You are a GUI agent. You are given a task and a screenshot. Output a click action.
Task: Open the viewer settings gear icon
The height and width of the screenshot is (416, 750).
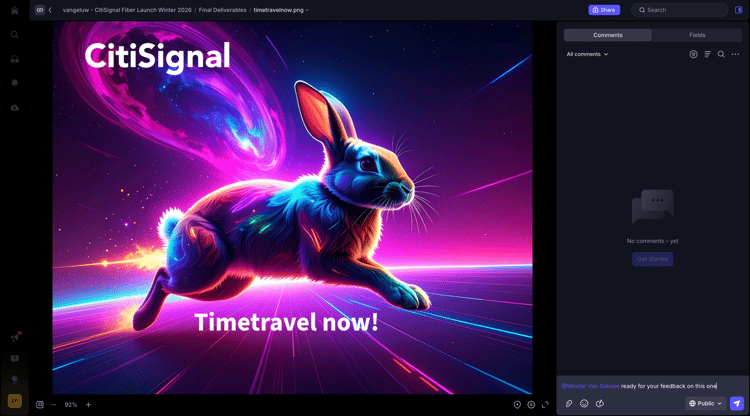[x=531, y=405]
